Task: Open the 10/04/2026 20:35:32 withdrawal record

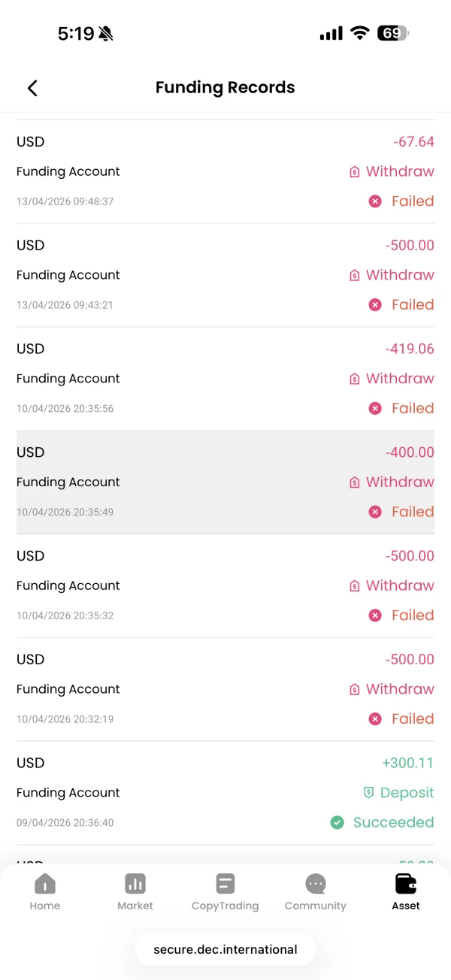Action: (x=225, y=585)
